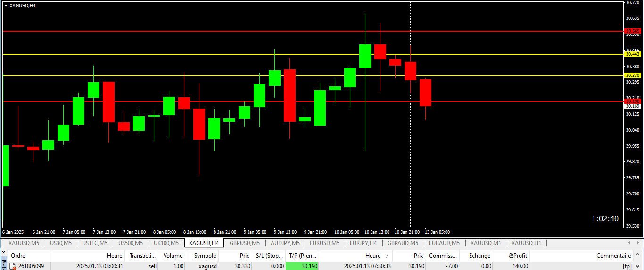Go to the GBPUSD,M5 chart tab
Viewport: 644px width, 270px height.
pos(245,243)
